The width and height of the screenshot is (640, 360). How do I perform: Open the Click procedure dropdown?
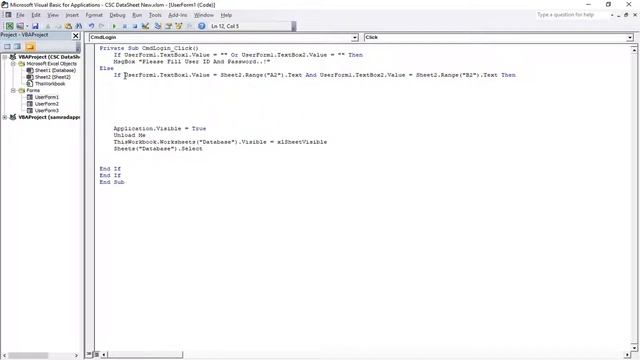tap(630, 38)
